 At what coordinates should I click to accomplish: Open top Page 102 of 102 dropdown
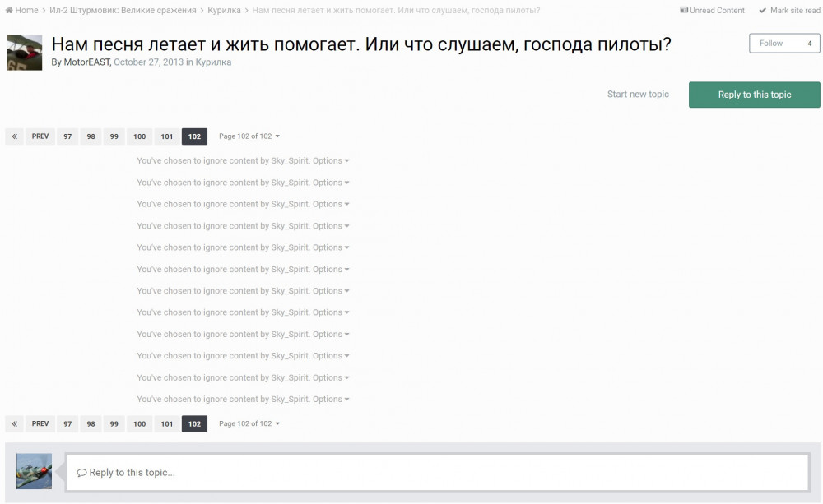[249, 136]
